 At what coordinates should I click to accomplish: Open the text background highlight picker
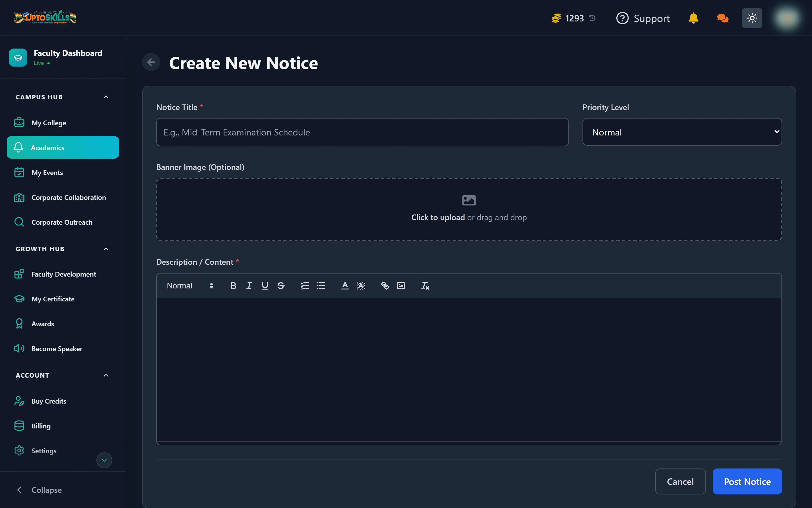[361, 286]
